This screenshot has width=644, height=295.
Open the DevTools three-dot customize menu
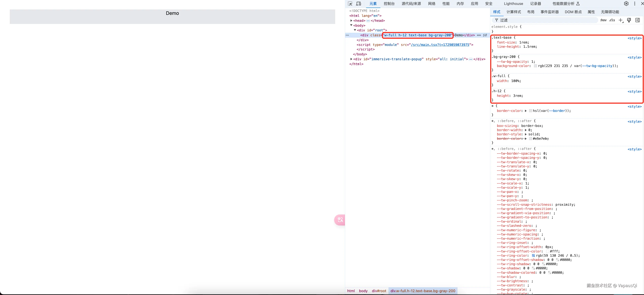(635, 4)
